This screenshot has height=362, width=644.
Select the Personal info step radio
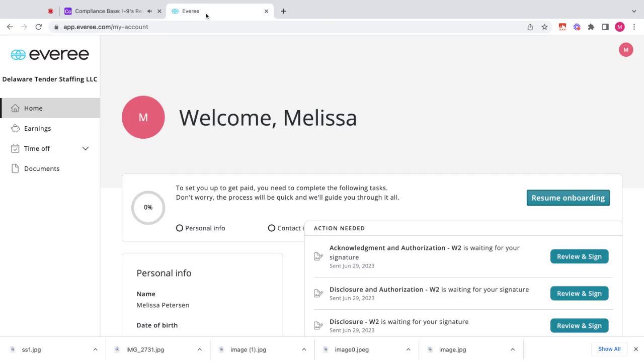coord(180,228)
